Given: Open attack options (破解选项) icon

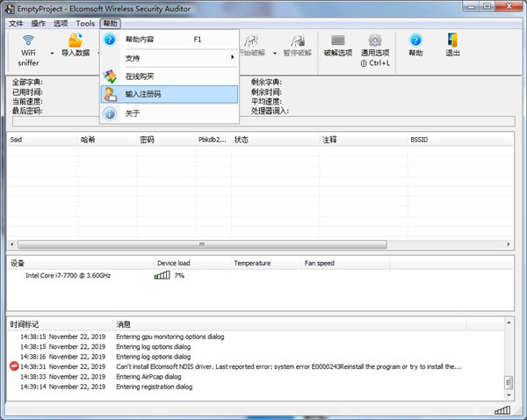Looking at the screenshot, I should pos(338,40).
